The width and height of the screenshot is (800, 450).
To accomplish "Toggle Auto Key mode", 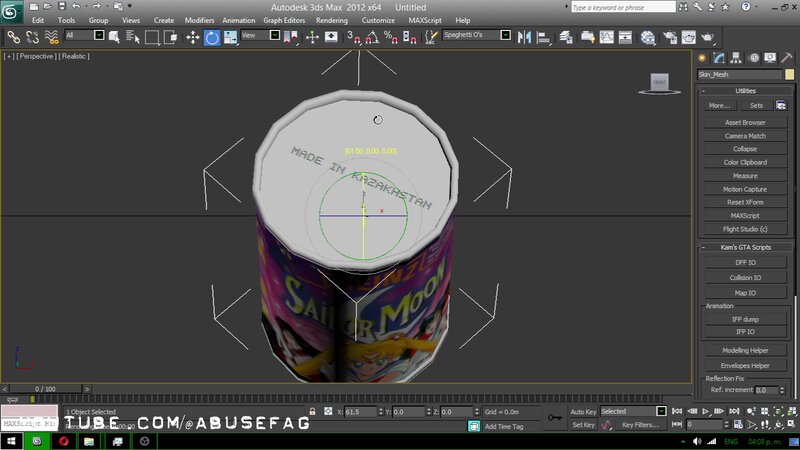I will click(x=583, y=412).
